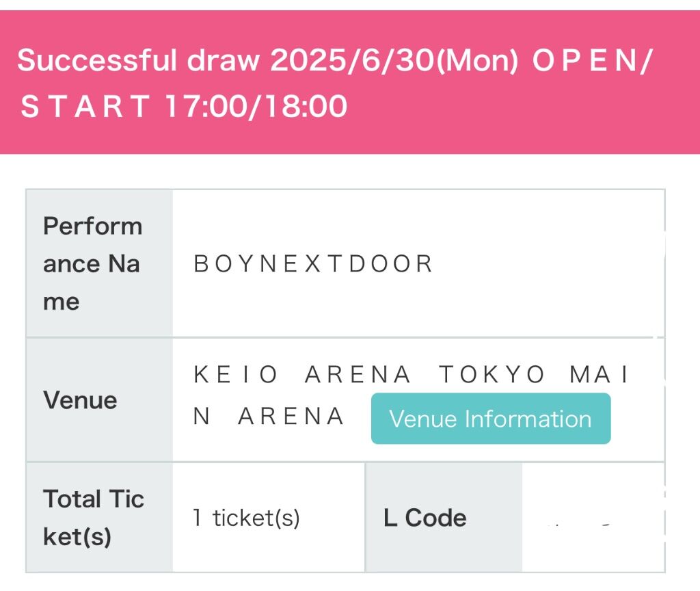
Task: Click the KEIO ARENA TOKYO venue text
Action: click(x=368, y=374)
